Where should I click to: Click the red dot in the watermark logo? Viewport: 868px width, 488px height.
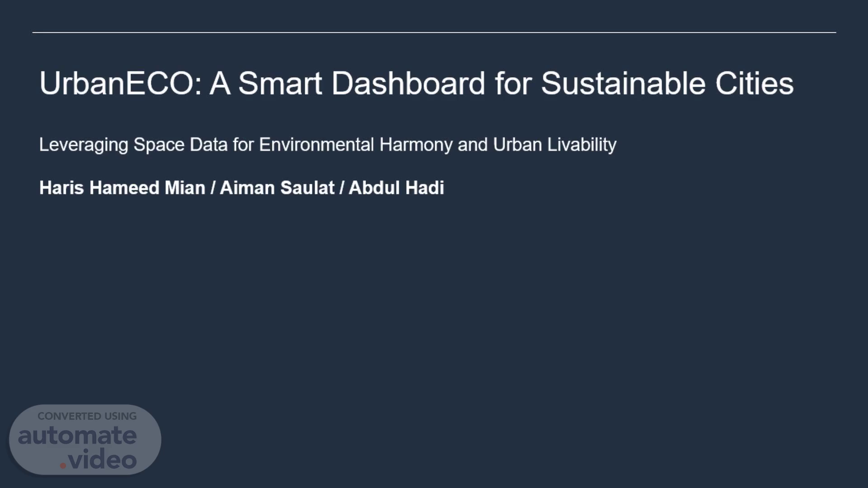63,465
